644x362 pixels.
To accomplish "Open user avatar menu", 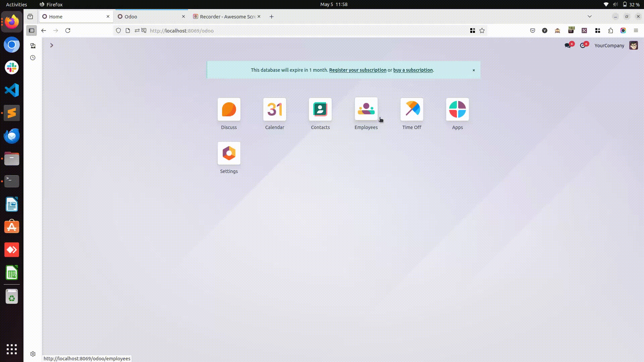I will click(x=633, y=46).
